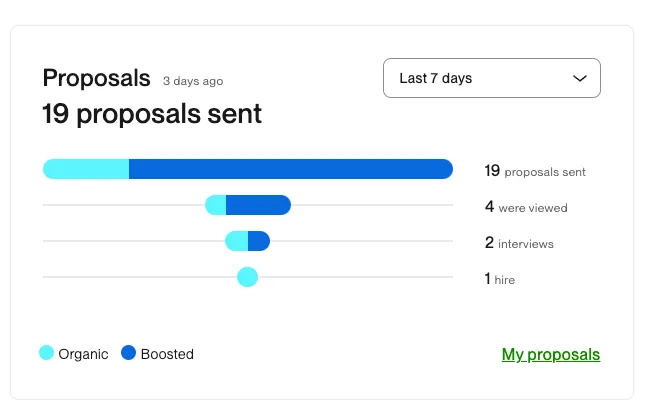Viewport: 648px width, 404px height.
Task: Click the 2 interviews stat
Action: pos(519,243)
